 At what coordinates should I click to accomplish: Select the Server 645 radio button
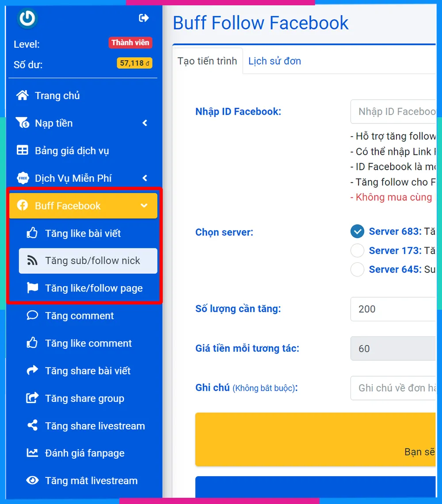357,269
